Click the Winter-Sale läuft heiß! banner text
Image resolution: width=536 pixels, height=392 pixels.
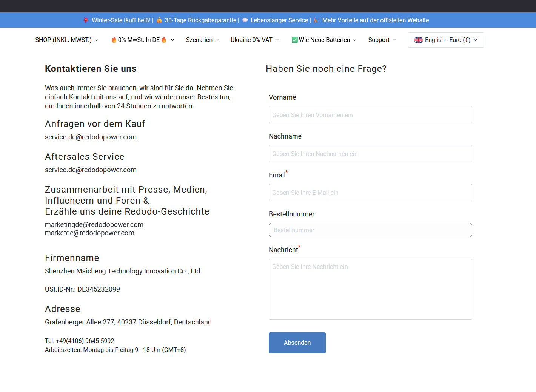(121, 20)
